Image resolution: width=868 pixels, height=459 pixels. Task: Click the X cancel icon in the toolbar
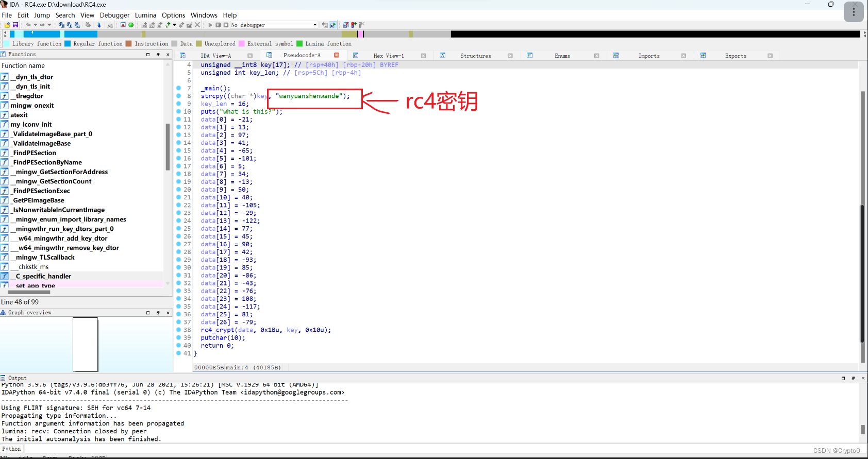(x=197, y=25)
